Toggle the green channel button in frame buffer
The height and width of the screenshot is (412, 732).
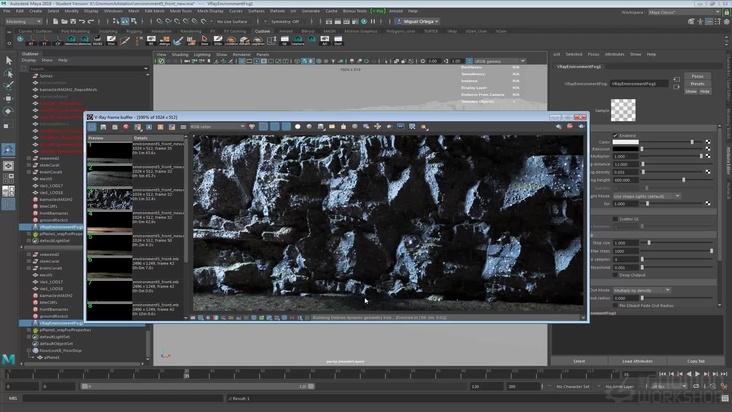pyautogui.click(x=274, y=126)
